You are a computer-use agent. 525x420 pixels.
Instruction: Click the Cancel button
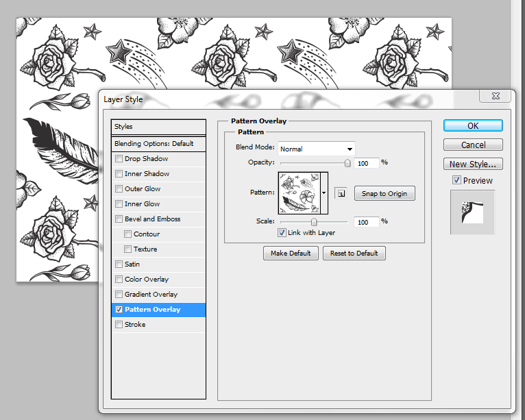pos(473,145)
